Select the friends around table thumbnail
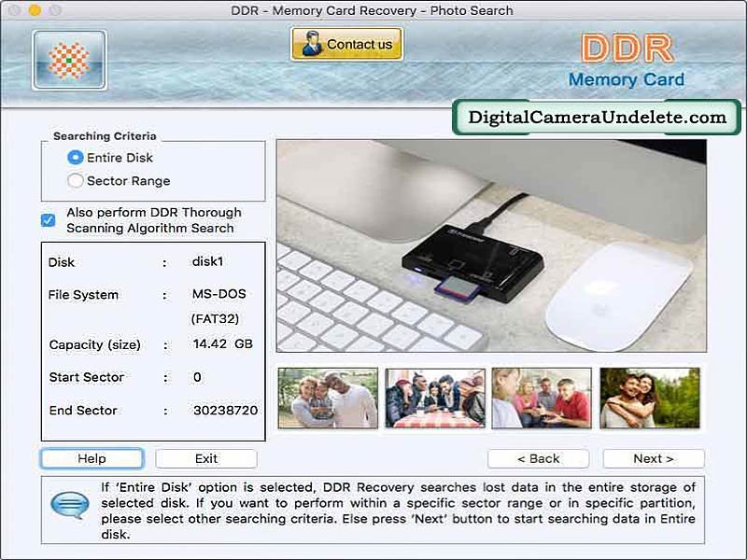 (x=435, y=399)
